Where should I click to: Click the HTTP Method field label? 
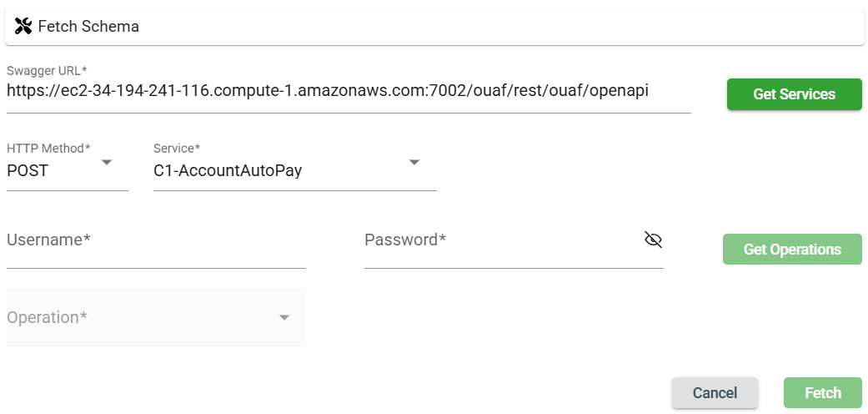coord(48,149)
